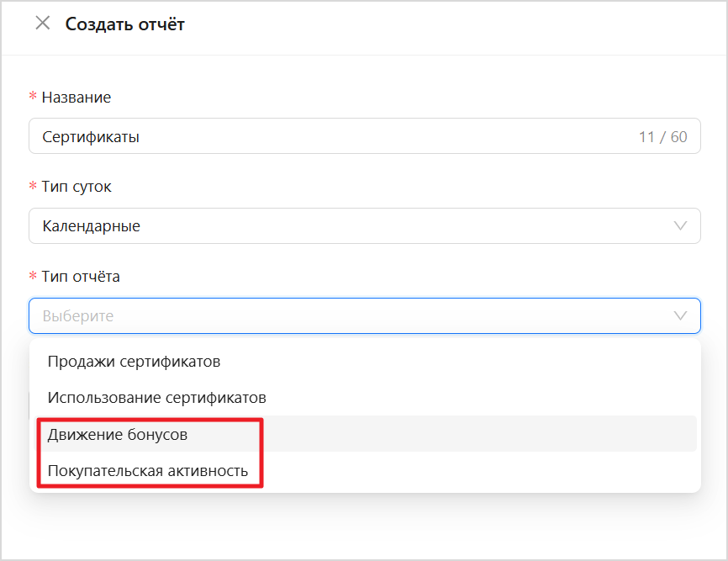Click the Создать отчёт dialog title

click(125, 24)
